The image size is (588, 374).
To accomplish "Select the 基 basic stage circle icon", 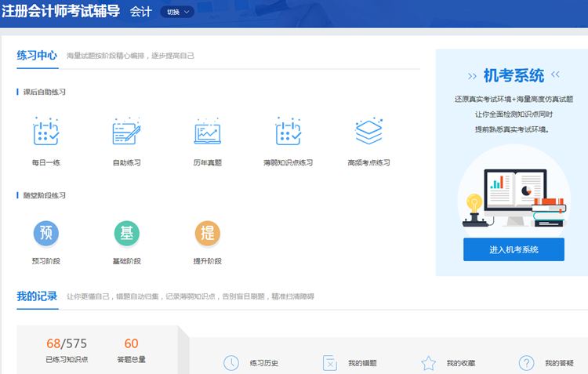I will 127,234.
